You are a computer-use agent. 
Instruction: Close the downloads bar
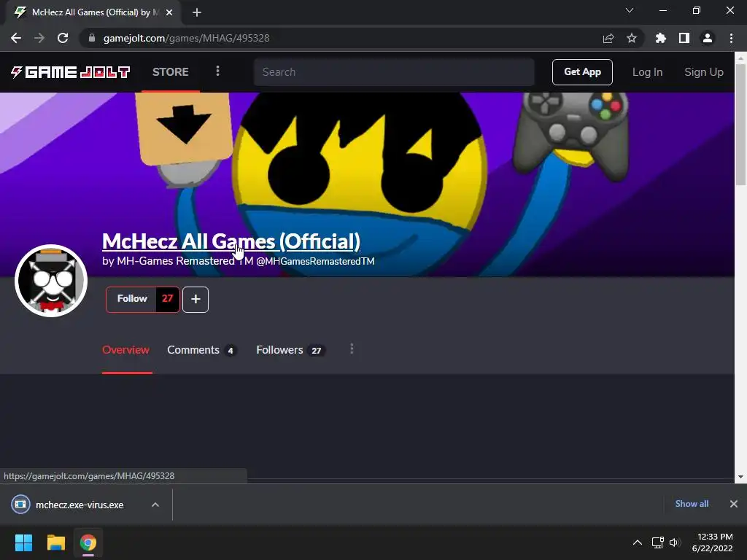click(734, 504)
